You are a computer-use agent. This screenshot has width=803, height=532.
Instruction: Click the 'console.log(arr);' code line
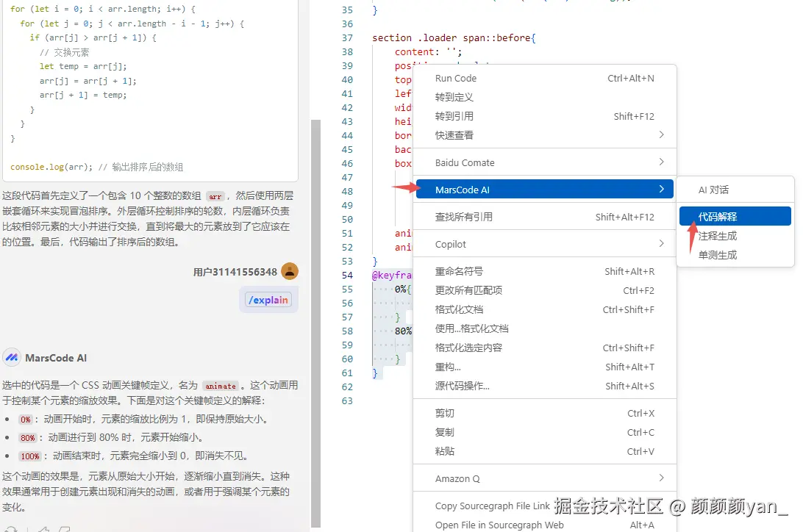[x=51, y=167]
